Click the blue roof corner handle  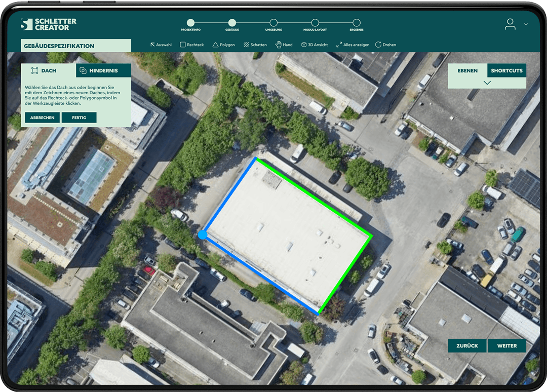pyautogui.click(x=203, y=234)
